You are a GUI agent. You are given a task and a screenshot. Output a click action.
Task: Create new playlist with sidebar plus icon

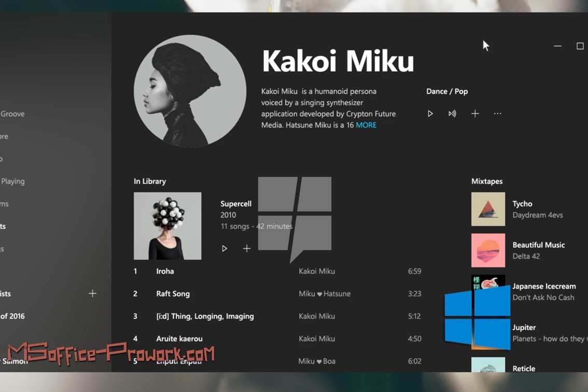pos(93,293)
